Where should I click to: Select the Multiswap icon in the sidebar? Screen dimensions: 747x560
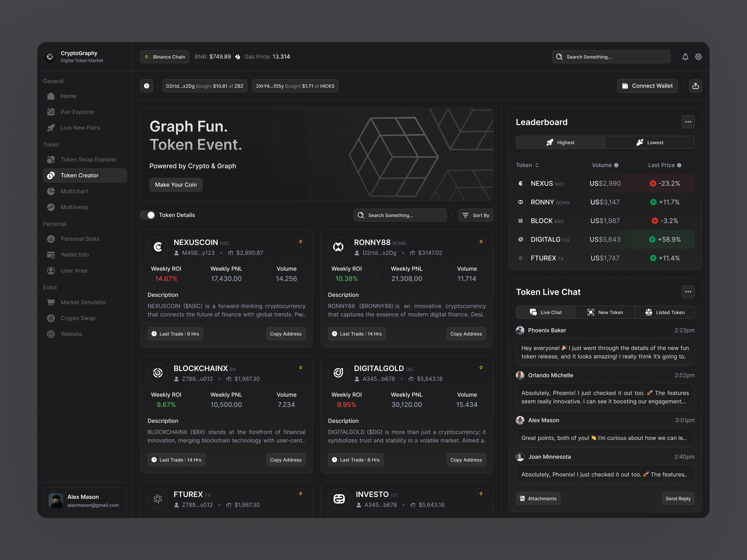click(x=51, y=207)
